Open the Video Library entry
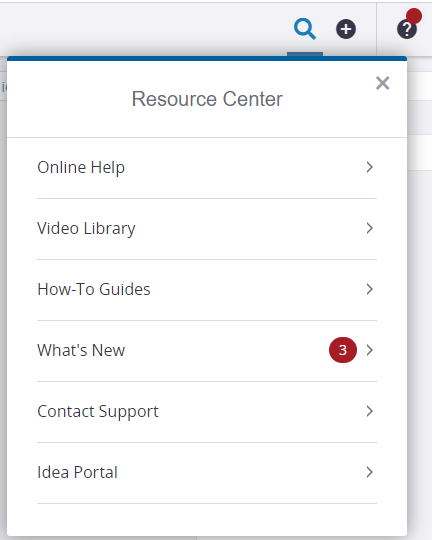 coord(207,229)
